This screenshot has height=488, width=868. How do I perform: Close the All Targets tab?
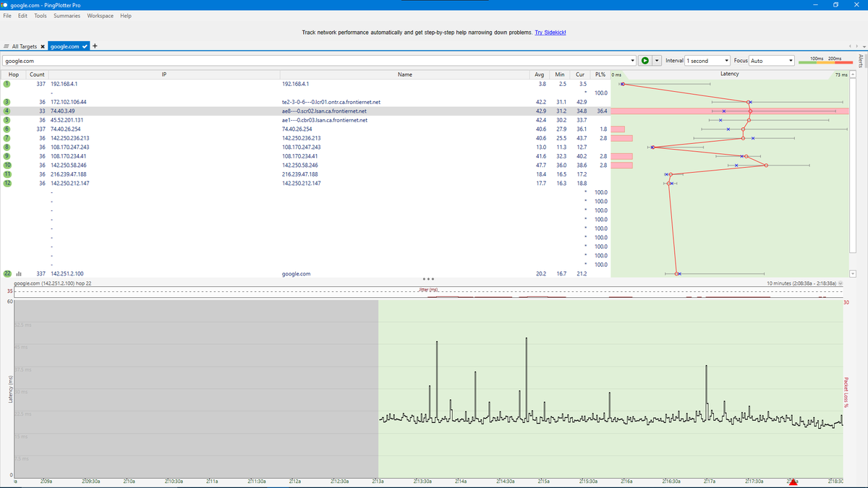pyautogui.click(x=43, y=46)
